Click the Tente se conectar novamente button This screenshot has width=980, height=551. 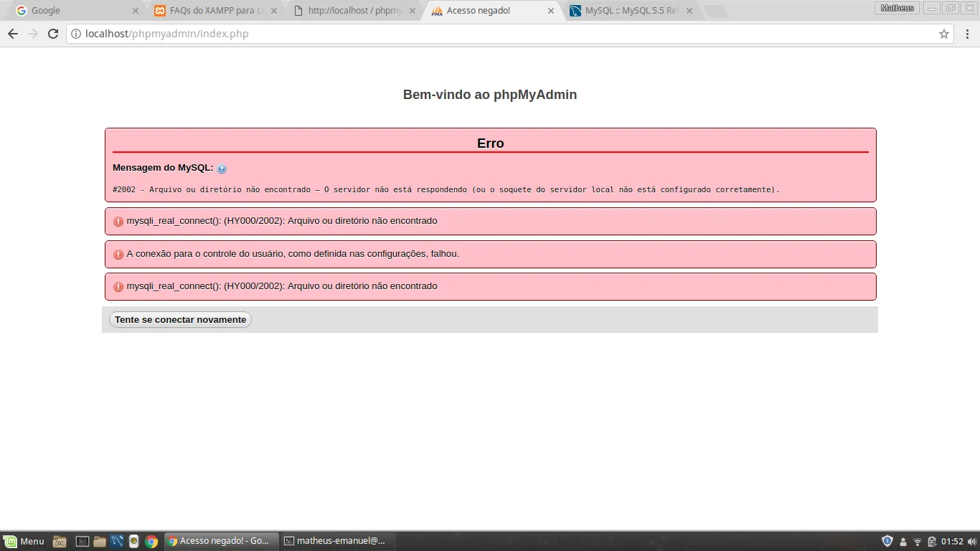tap(180, 320)
